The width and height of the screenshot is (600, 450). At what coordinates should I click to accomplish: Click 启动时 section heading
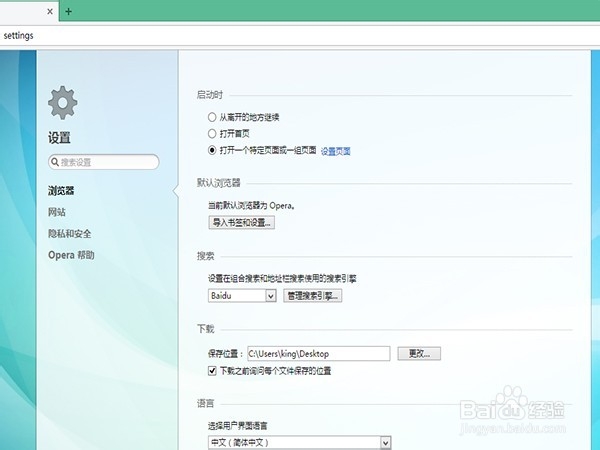tap(210, 95)
